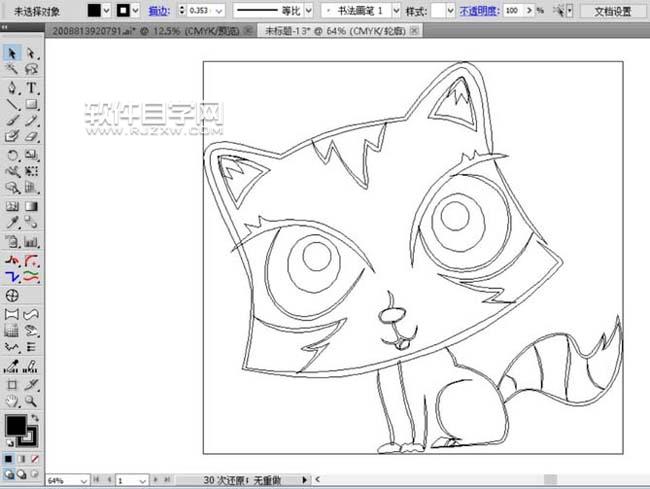This screenshot has width=650, height=489.
Task: Reset to default fill and stroke
Action: [x=10, y=443]
